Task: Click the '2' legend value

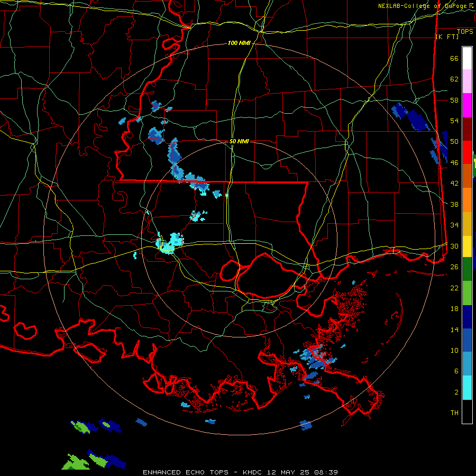Action: click(456, 392)
